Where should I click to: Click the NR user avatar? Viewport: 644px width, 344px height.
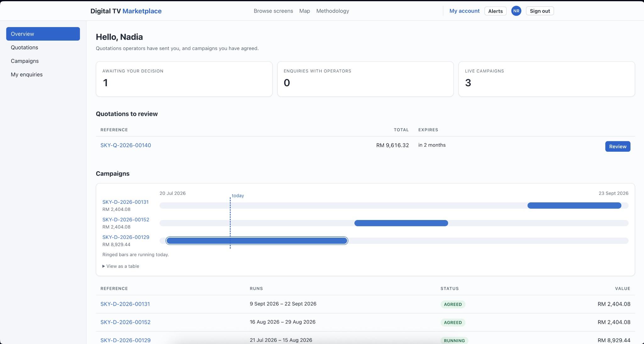coord(516,11)
